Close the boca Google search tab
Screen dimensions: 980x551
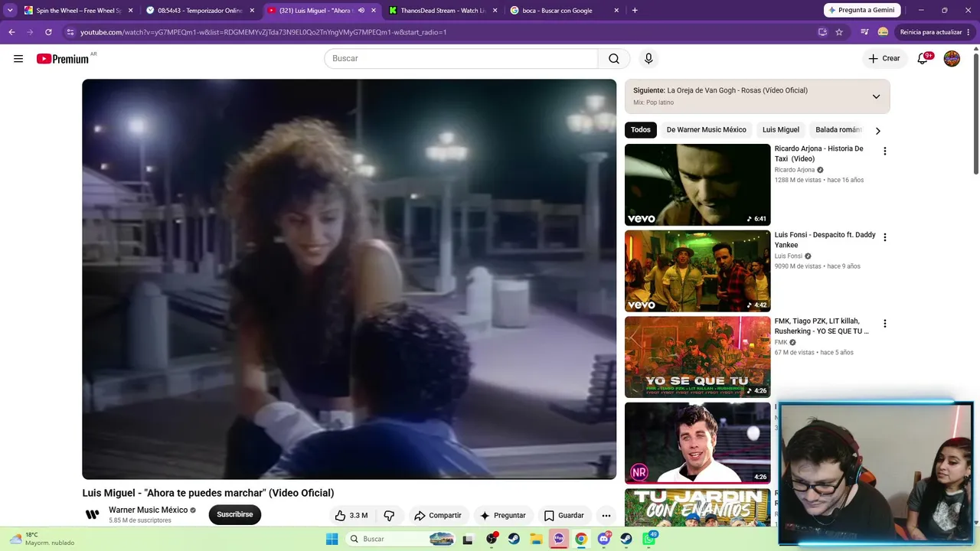616,11
